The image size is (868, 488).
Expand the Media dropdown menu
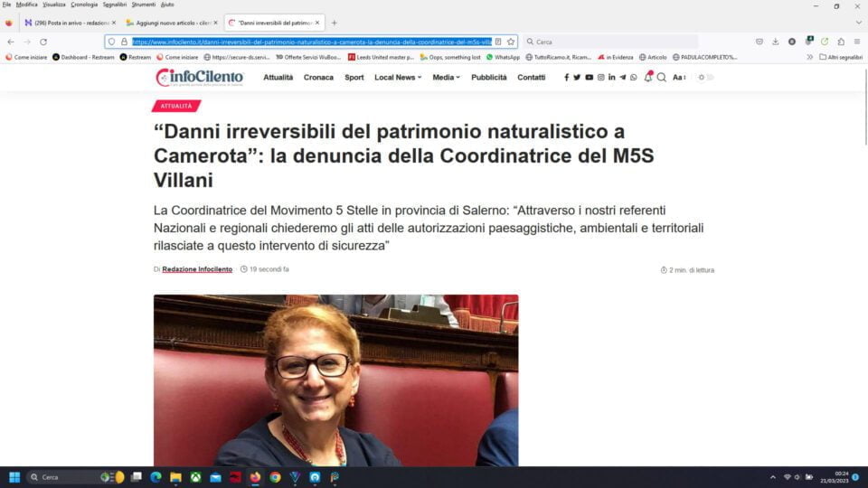pos(446,78)
